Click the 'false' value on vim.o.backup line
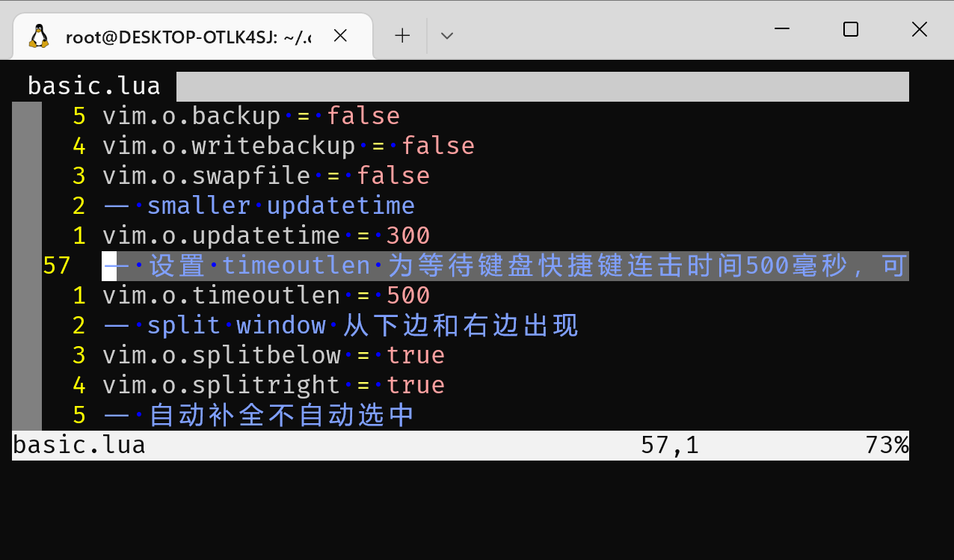 (363, 116)
